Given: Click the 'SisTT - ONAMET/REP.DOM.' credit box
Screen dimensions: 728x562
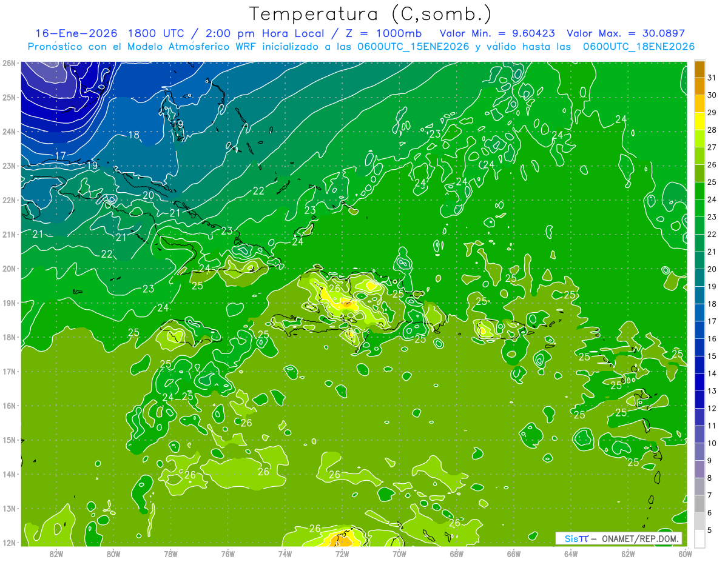Looking at the screenshot, I should (618, 538).
